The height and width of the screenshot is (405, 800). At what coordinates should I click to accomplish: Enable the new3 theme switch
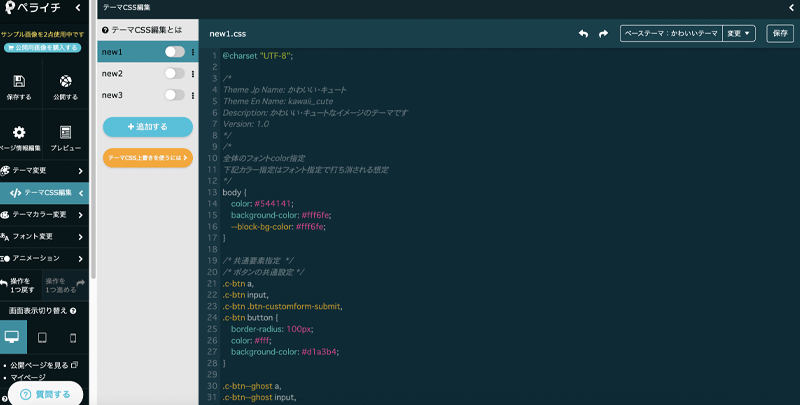(174, 95)
